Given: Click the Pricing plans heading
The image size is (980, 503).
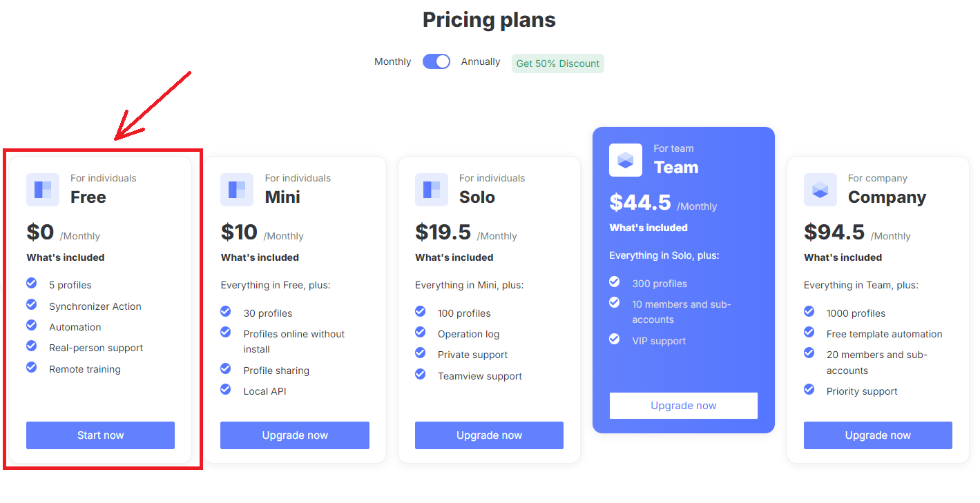Looking at the screenshot, I should pos(489,20).
